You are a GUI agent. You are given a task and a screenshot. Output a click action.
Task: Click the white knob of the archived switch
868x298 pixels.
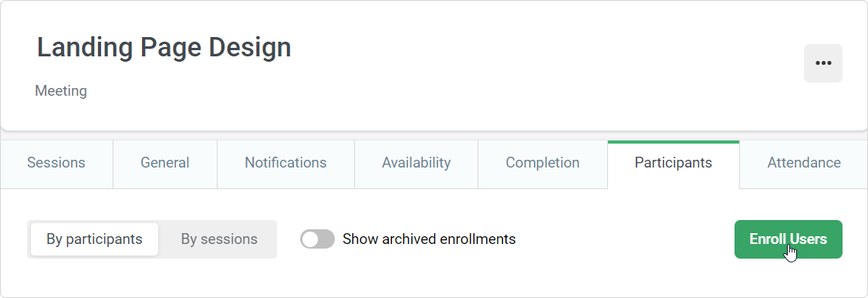[x=310, y=239]
